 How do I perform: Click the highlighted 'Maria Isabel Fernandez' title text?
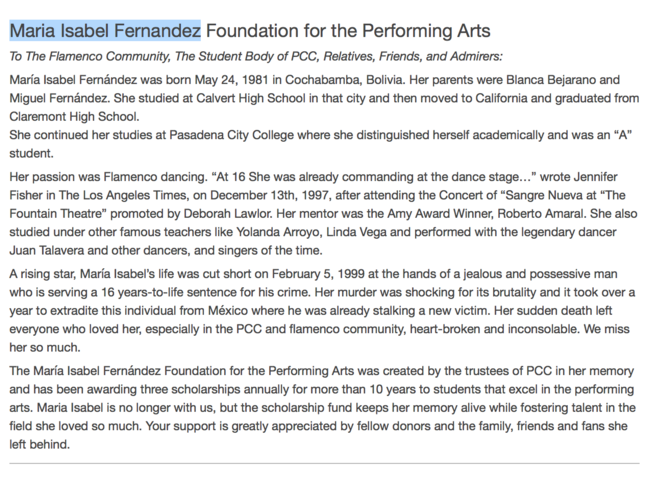point(105,30)
